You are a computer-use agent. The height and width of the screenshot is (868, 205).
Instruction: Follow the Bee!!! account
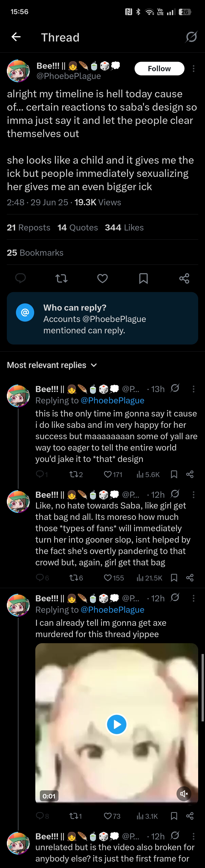pyautogui.click(x=159, y=69)
